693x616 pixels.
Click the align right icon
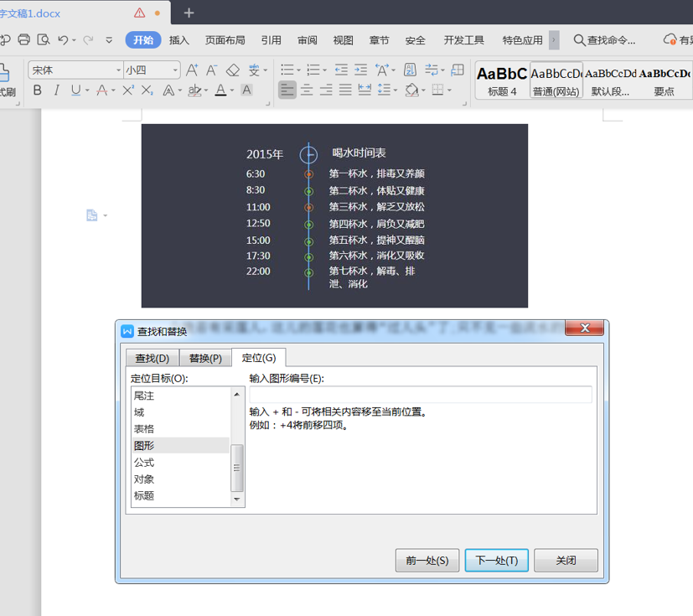pos(326,91)
